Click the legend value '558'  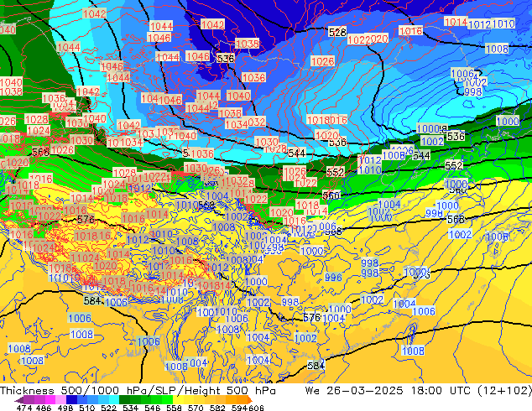pos(174,408)
